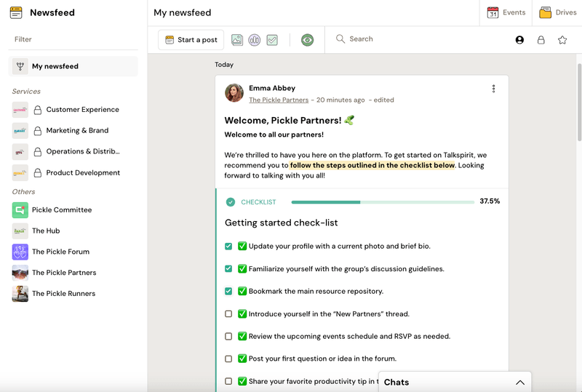Viewport: 582px width, 392px height.
Task: Open Drives folder
Action: (557, 12)
